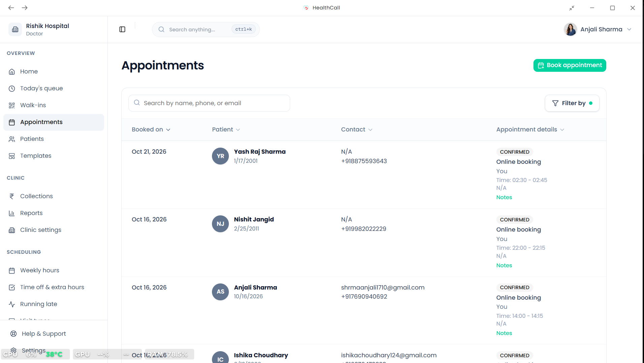Viewport: 644px width, 363px height.
Task: Click email shrmaanjali1710@gmail.com
Action: coord(383,288)
